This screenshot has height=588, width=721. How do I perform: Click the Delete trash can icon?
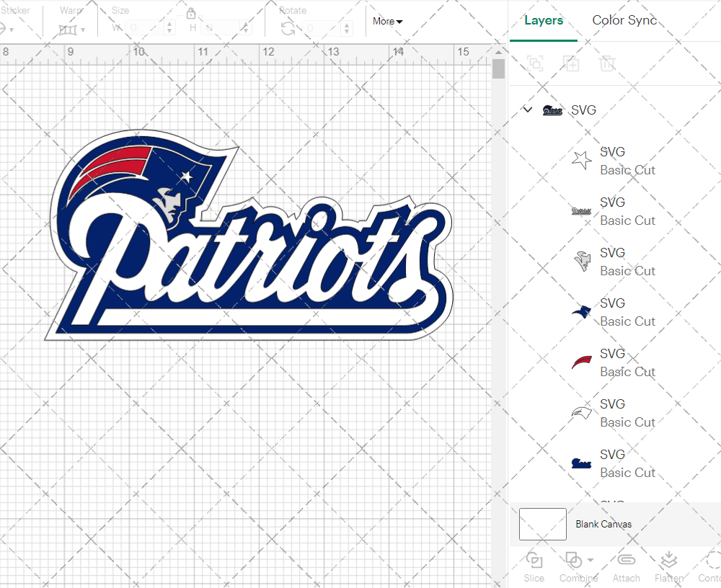[x=607, y=63]
